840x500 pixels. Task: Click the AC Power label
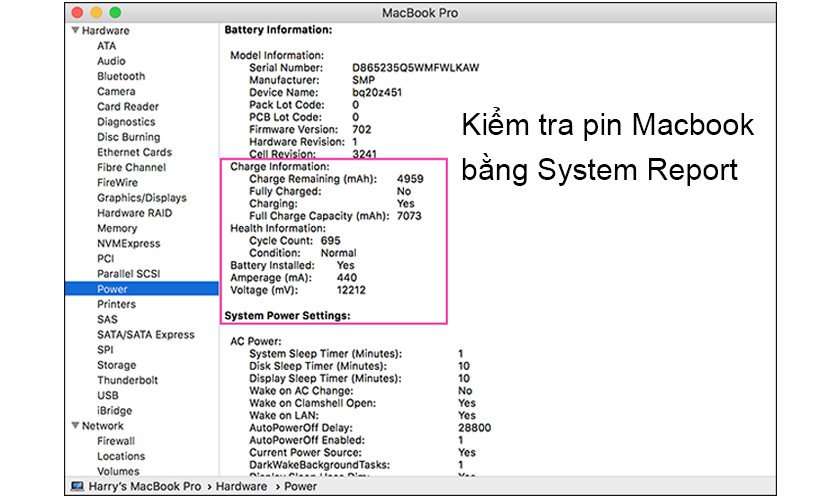coord(256,341)
